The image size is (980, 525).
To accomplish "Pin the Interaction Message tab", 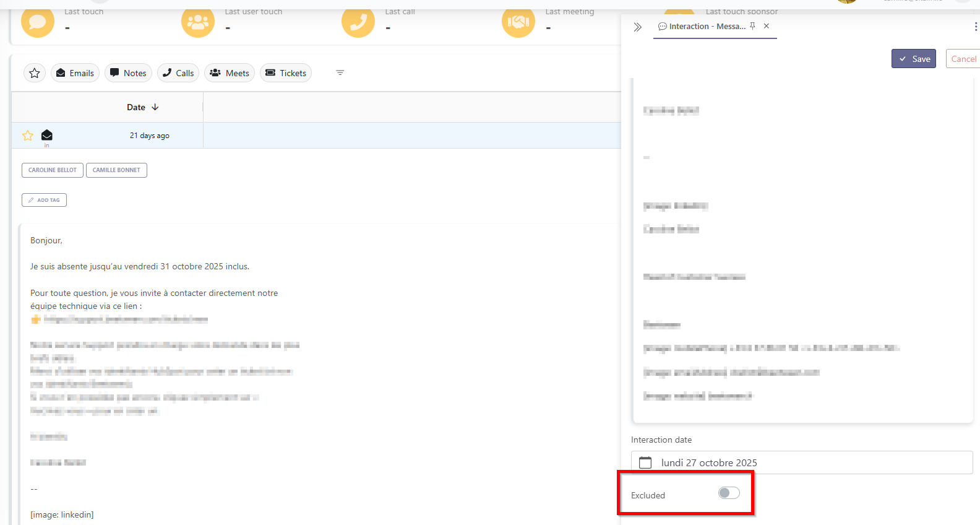I will [752, 26].
